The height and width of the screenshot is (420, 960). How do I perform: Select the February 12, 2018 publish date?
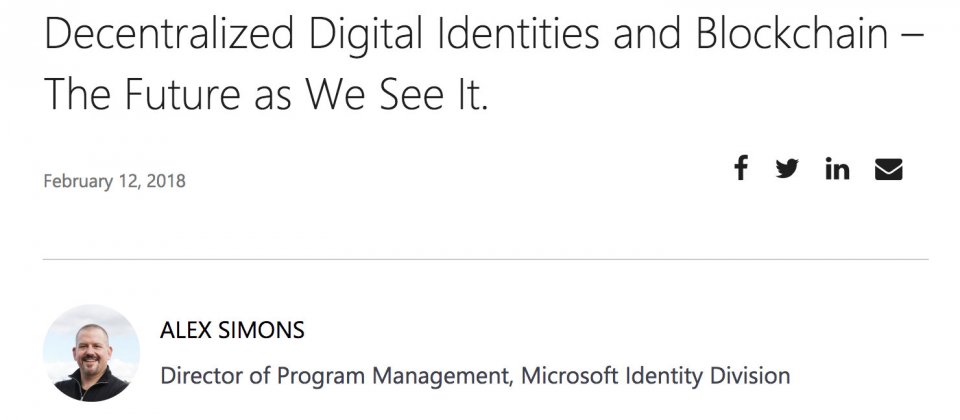tap(114, 181)
